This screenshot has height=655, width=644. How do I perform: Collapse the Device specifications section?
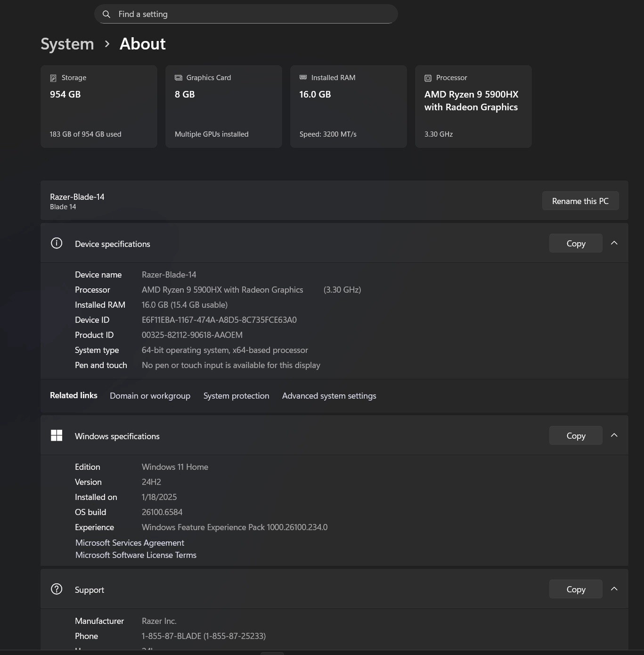pyautogui.click(x=614, y=243)
